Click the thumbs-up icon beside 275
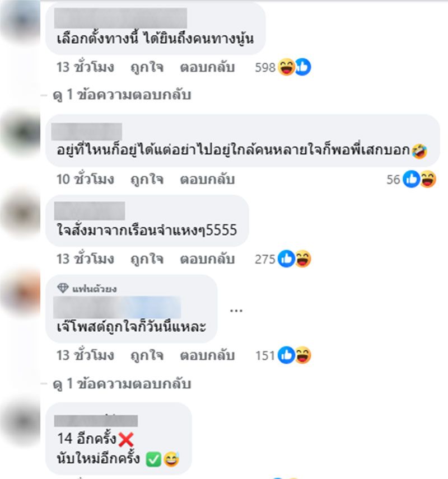Screen dimensions: 448x479 point(286,259)
